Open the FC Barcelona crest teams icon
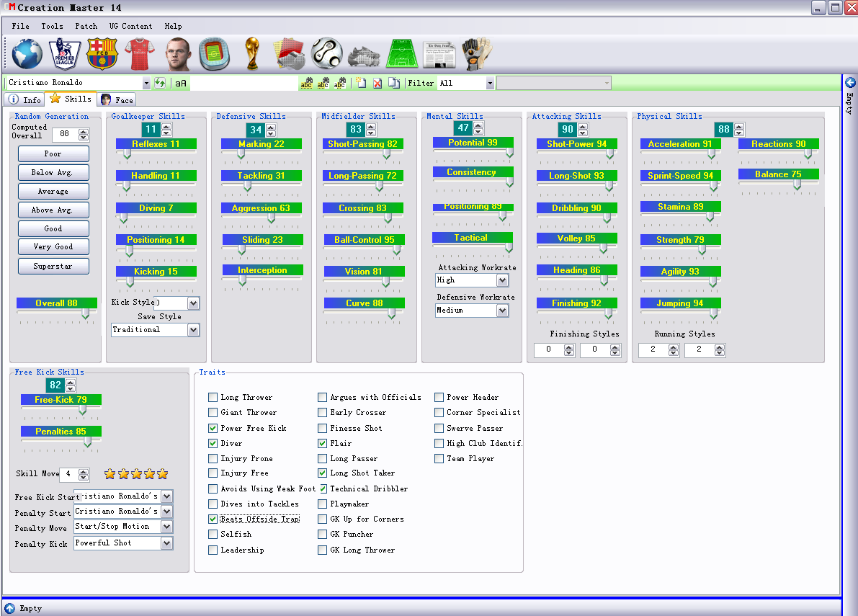Viewport: 858px width, 616px height. tap(102, 53)
